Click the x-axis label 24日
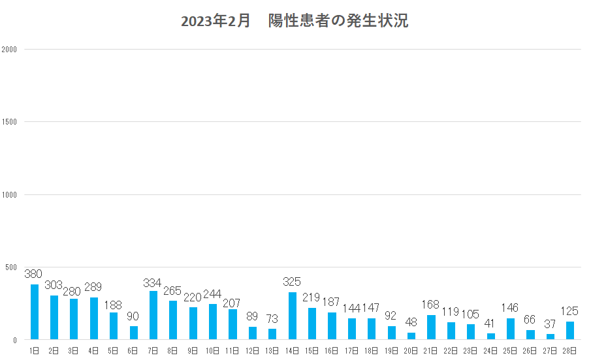Screen dimensions: 591x364 point(490,351)
